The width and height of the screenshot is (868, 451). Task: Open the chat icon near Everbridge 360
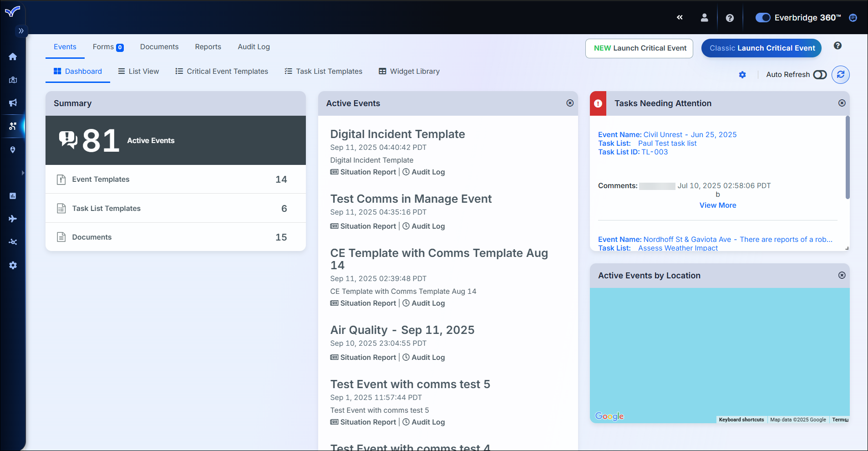click(853, 18)
